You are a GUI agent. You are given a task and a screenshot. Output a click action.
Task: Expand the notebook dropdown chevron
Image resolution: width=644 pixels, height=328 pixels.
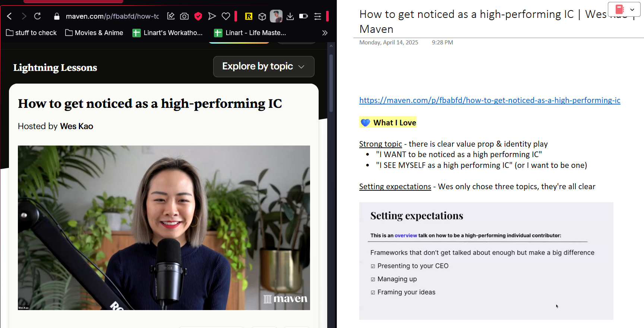point(632,10)
